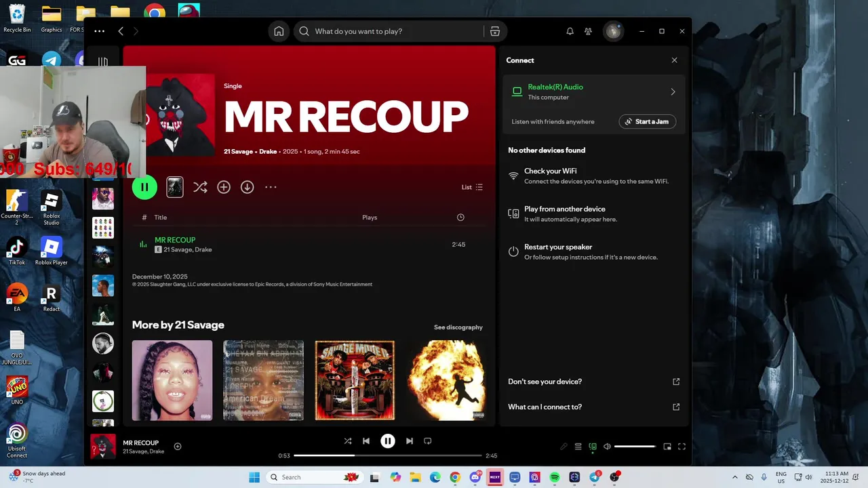Show hidden system tray icons
Image resolution: width=868 pixels, height=488 pixels.
735,477
